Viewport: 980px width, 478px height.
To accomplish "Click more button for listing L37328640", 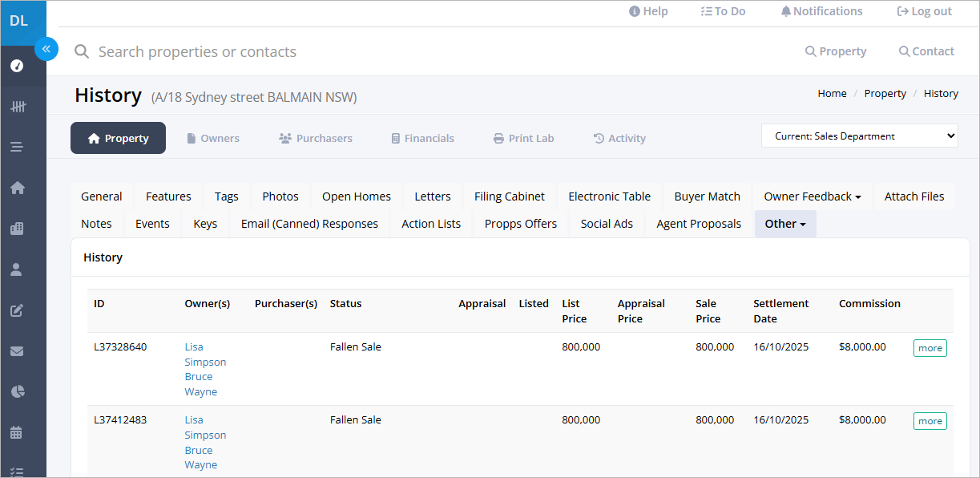I will point(930,348).
